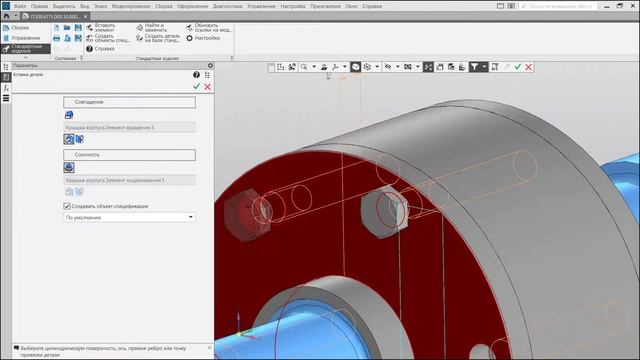Click the New document icon
This screenshot has width=640, height=360.
pos(56,28)
